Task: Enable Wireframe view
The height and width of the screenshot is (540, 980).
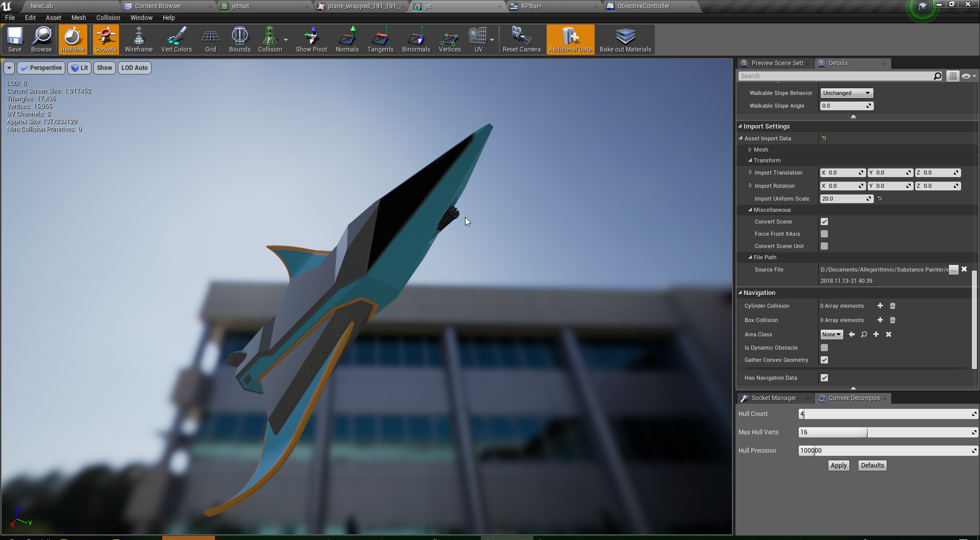Action: tap(139, 40)
